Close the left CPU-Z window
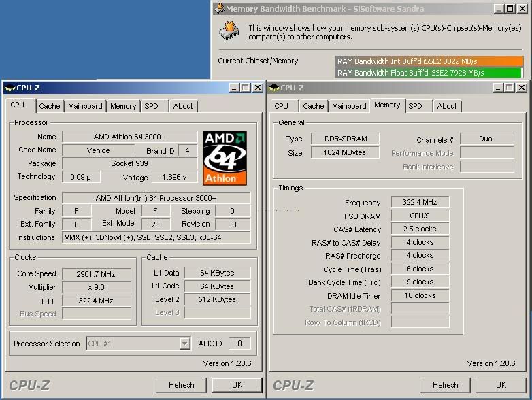Image resolution: width=532 pixels, height=400 pixels. click(258, 88)
